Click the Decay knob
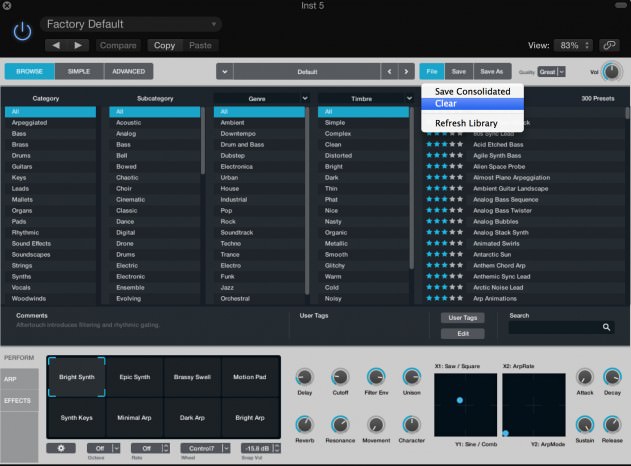Image resolution: width=631 pixels, height=466 pixels. (x=612, y=377)
